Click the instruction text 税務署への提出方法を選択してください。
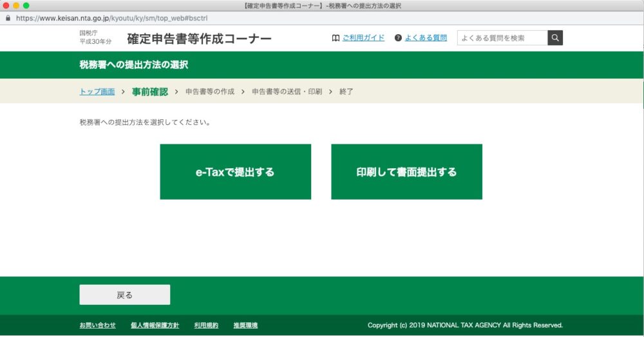This screenshot has height=337, width=644. click(146, 122)
